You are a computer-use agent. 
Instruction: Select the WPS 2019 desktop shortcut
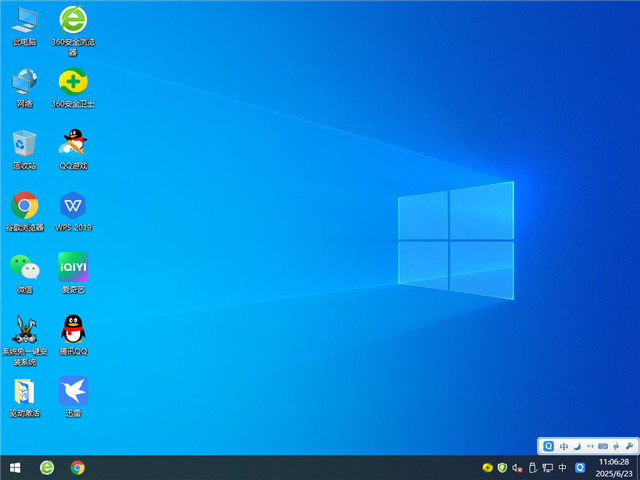(x=73, y=211)
